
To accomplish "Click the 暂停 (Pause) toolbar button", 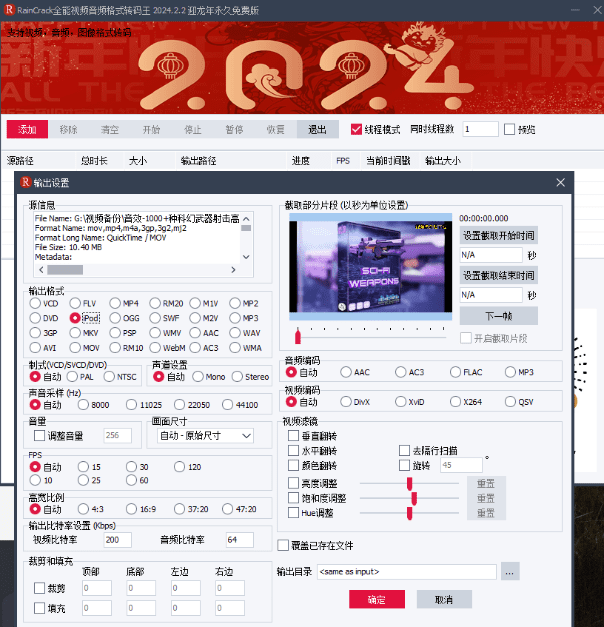I will 234,130.
